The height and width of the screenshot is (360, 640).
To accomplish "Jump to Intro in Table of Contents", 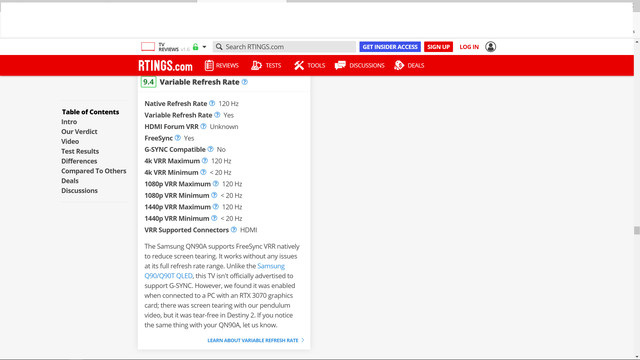I will [x=69, y=122].
